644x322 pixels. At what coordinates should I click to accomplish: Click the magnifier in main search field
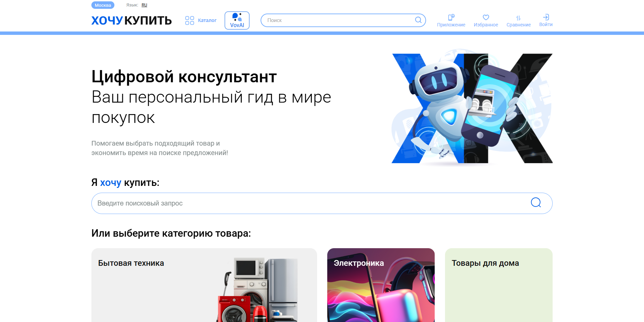pyautogui.click(x=536, y=202)
